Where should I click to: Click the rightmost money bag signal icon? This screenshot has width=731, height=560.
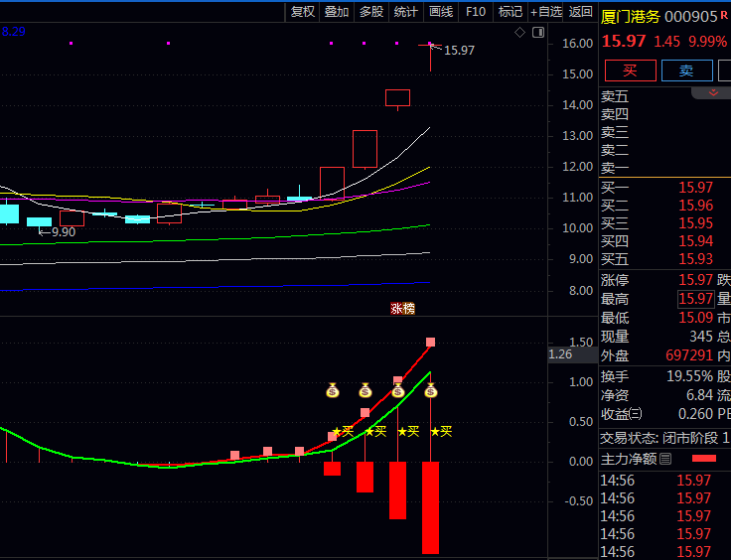coord(430,390)
